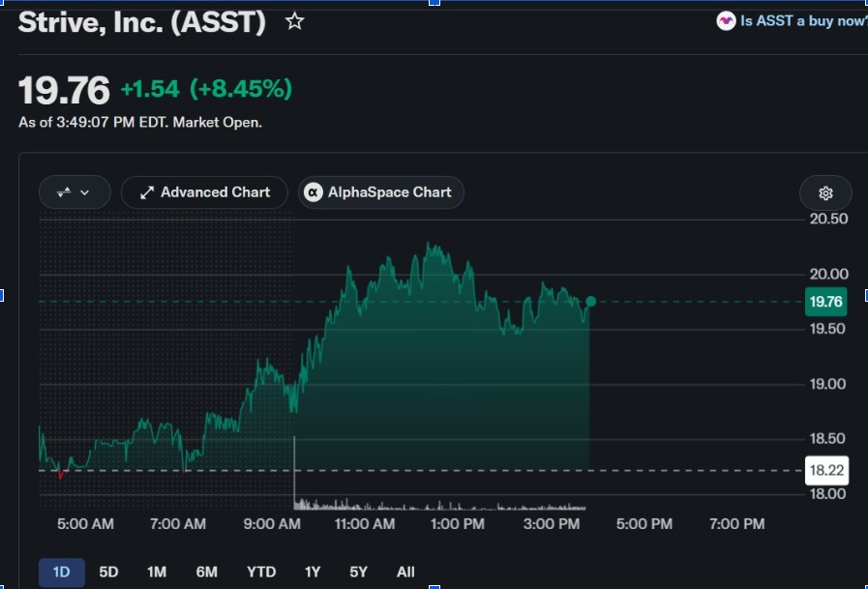This screenshot has height=589, width=868.
Task: Click the pink AI avatar icon
Action: point(726,21)
